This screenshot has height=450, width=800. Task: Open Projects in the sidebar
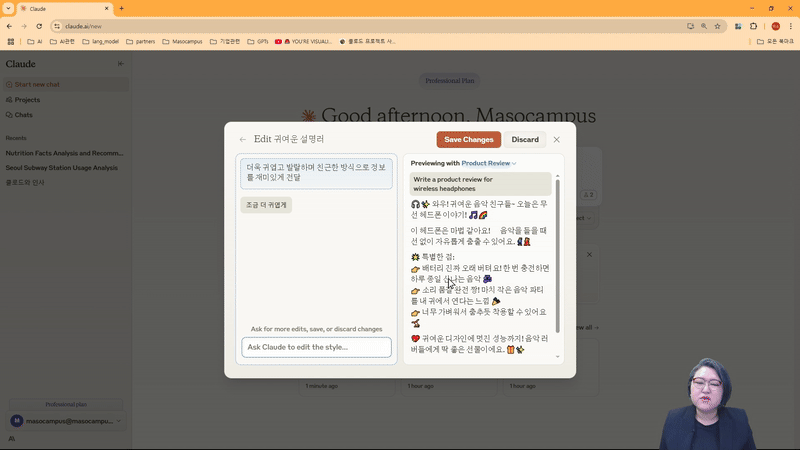coord(27,100)
